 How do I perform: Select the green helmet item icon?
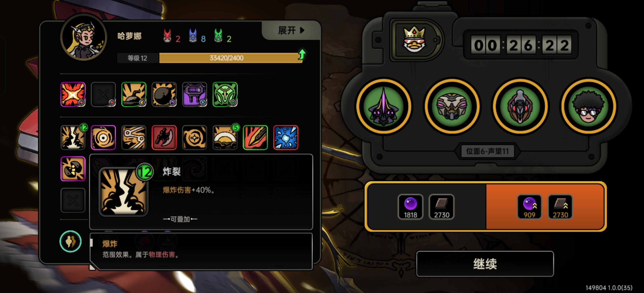coord(225,94)
